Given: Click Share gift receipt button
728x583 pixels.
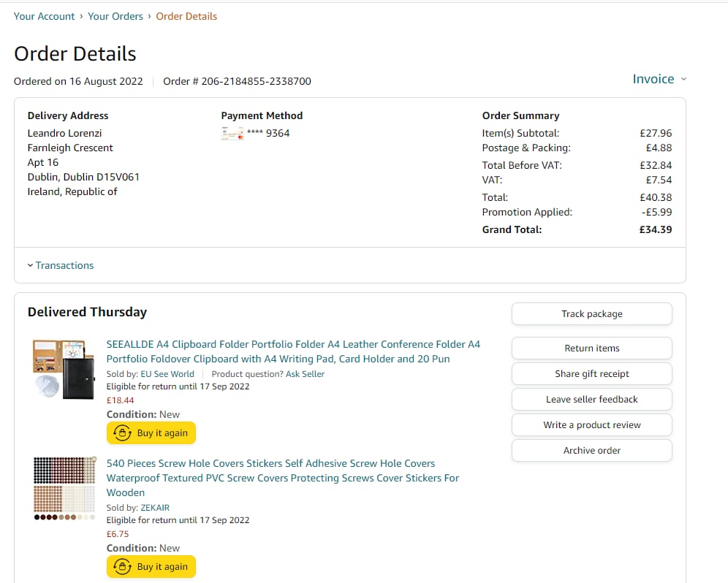Looking at the screenshot, I should 591,373.
